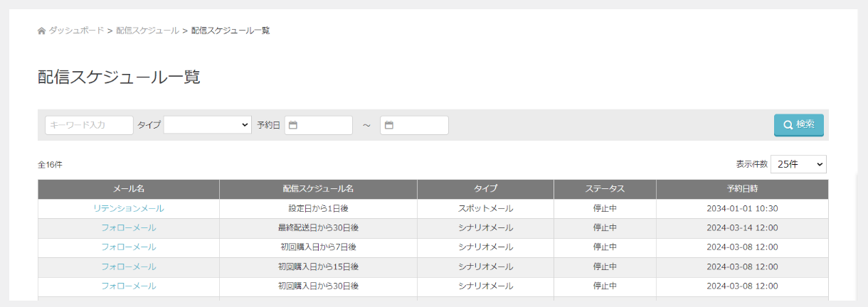Open フォローメール link for 初回購入日から15日後
The image size is (868, 307).
129,267
